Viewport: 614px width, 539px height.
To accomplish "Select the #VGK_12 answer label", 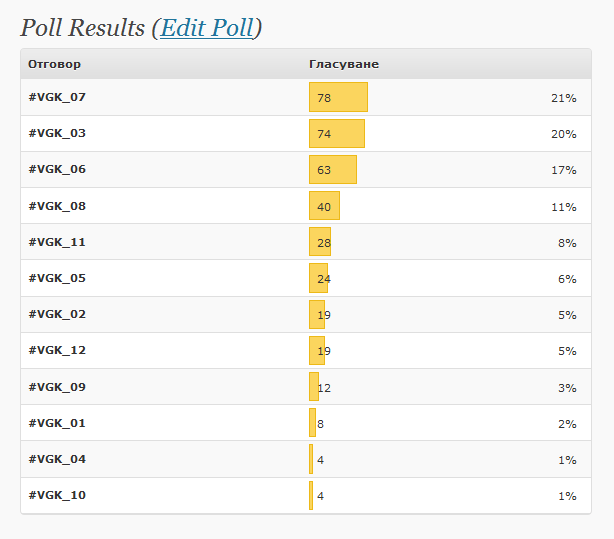I will (x=57, y=351).
